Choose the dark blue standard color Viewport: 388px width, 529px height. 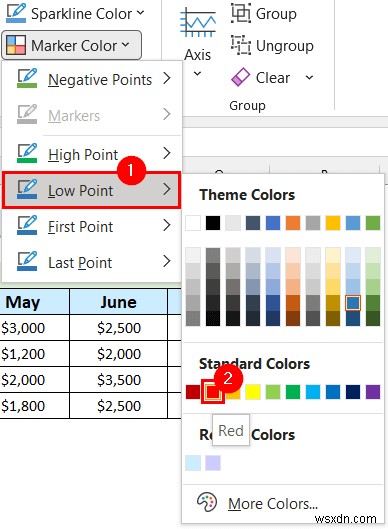(353, 392)
